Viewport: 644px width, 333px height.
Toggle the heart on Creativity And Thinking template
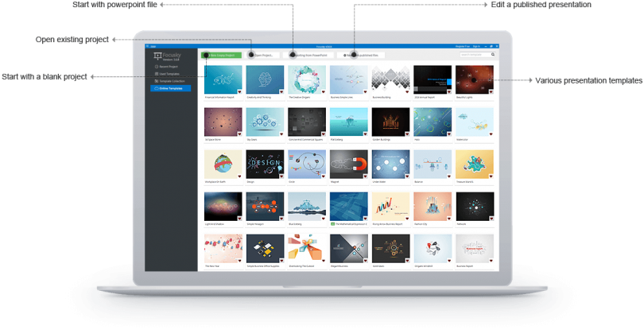tap(281, 92)
